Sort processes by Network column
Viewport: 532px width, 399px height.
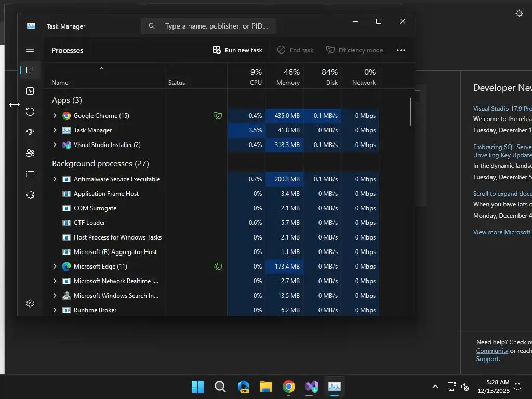[x=361, y=76]
